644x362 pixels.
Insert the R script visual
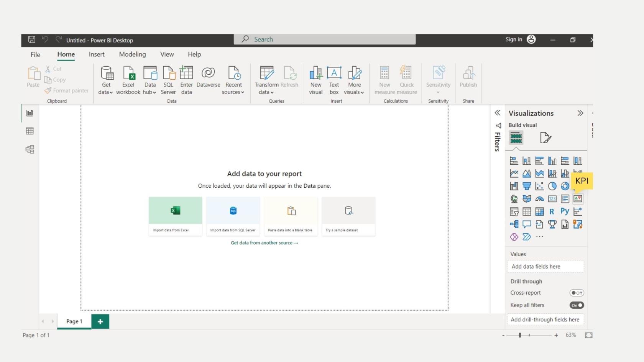[x=552, y=211]
